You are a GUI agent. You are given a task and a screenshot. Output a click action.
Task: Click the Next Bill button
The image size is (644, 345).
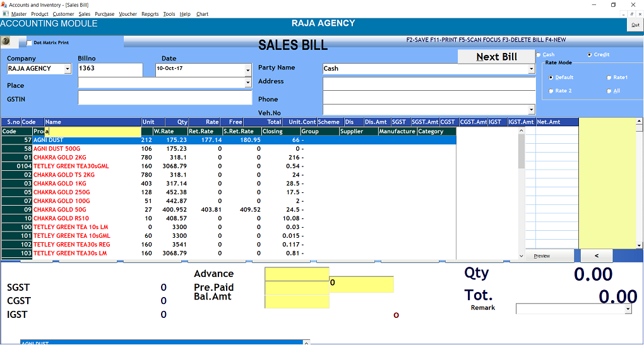click(x=496, y=57)
